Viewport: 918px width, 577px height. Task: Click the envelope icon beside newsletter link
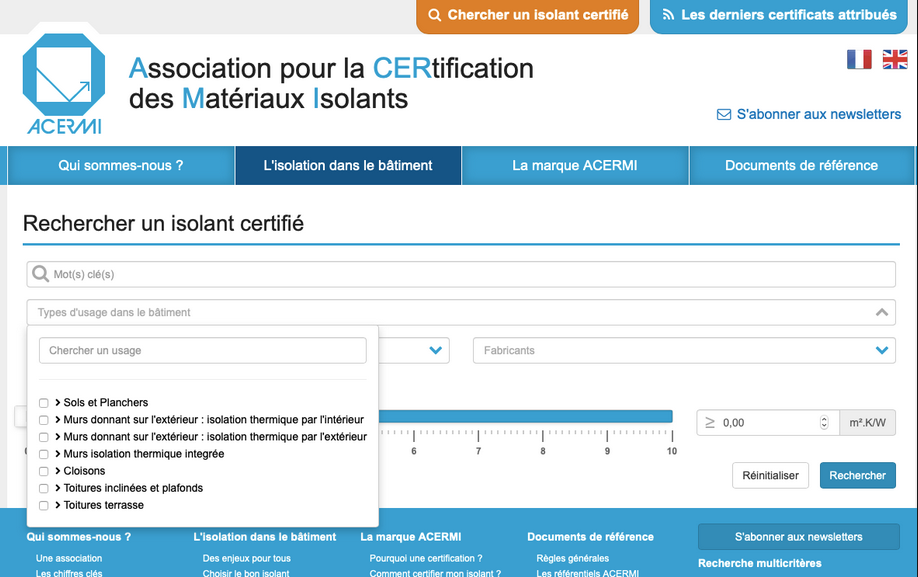[x=724, y=115]
